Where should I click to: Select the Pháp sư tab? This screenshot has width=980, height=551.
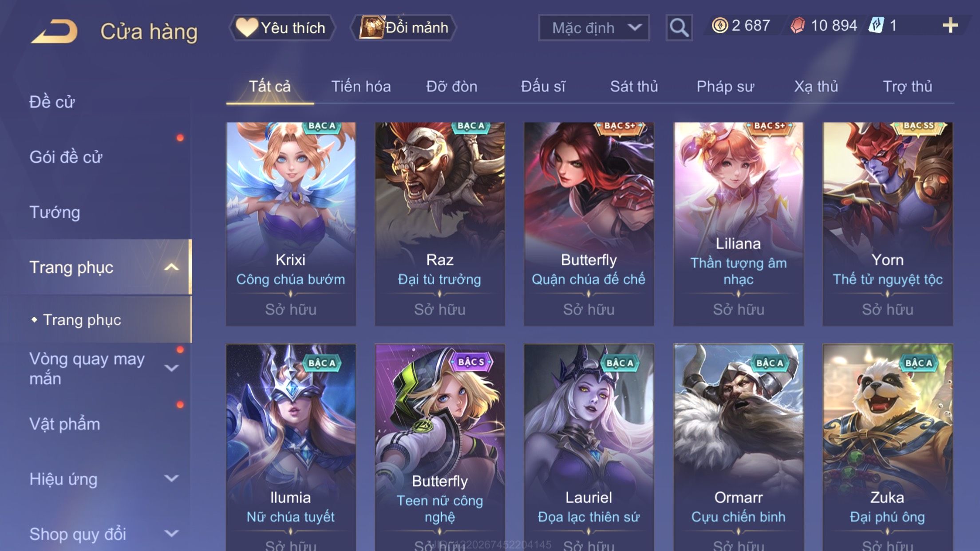point(725,87)
